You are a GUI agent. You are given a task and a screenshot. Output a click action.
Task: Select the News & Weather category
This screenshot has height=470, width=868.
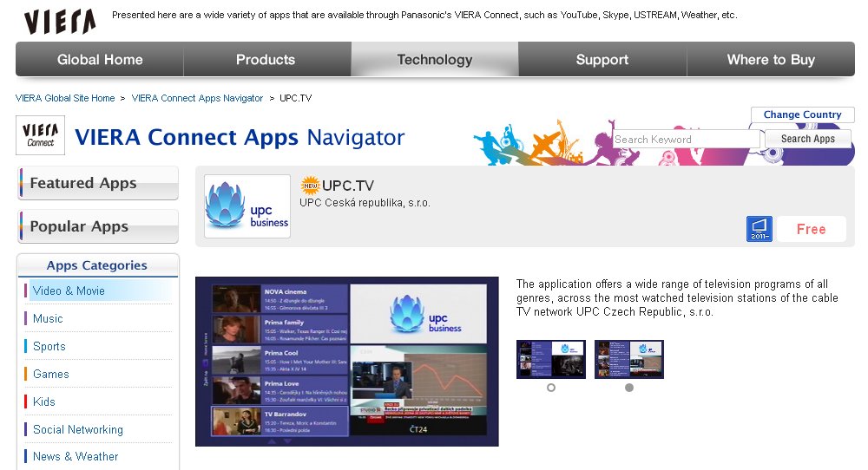[98, 456]
